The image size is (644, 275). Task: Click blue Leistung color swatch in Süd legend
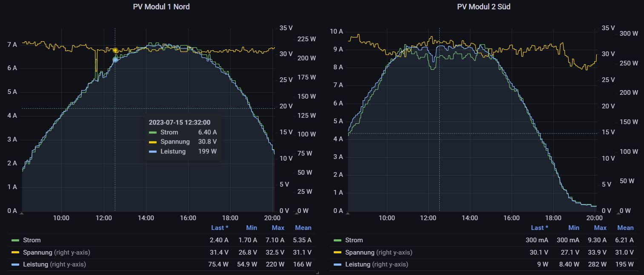[x=337, y=265]
